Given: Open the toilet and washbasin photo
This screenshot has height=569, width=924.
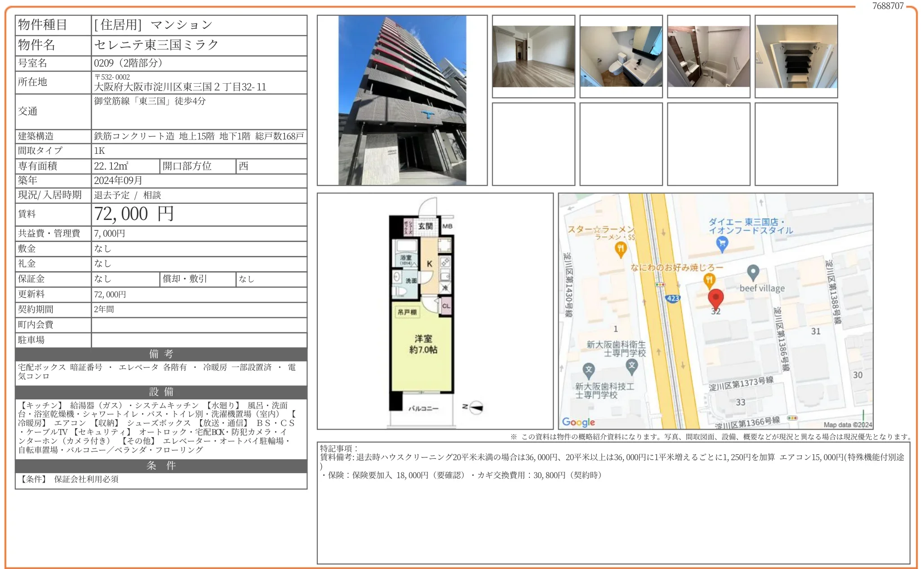Looking at the screenshot, I should pyautogui.click(x=621, y=56).
